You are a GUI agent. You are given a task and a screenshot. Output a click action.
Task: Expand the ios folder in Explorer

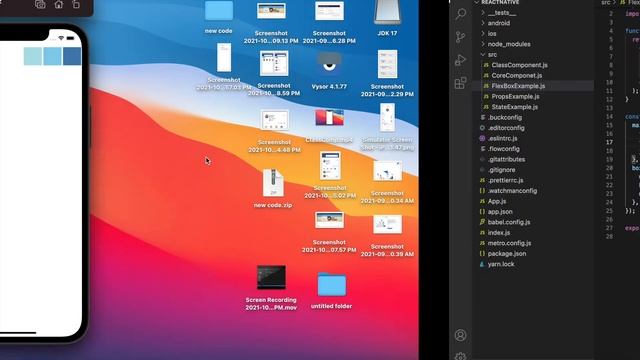click(x=533, y=33)
